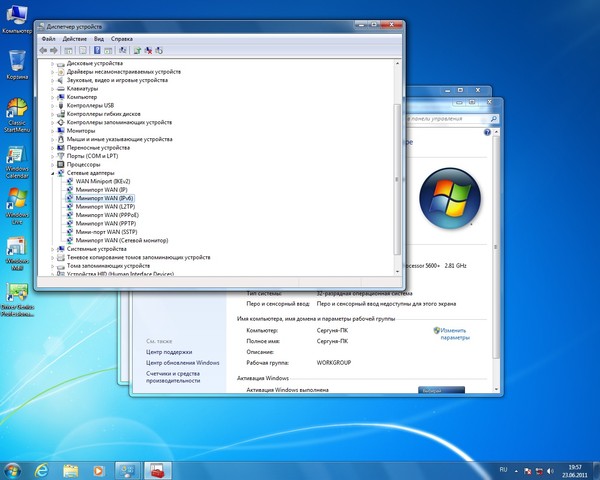
Task: Click the Uninstall device red X icon
Action: [148, 51]
